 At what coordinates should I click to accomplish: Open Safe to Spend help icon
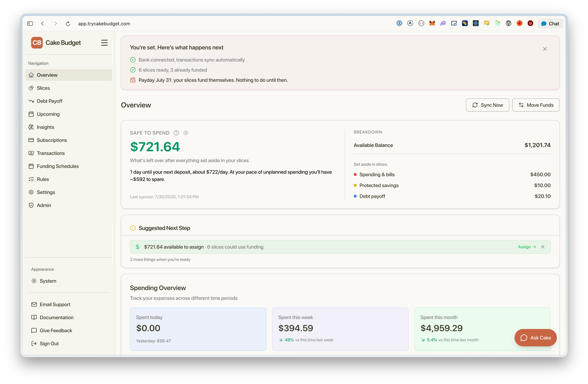[x=176, y=133]
